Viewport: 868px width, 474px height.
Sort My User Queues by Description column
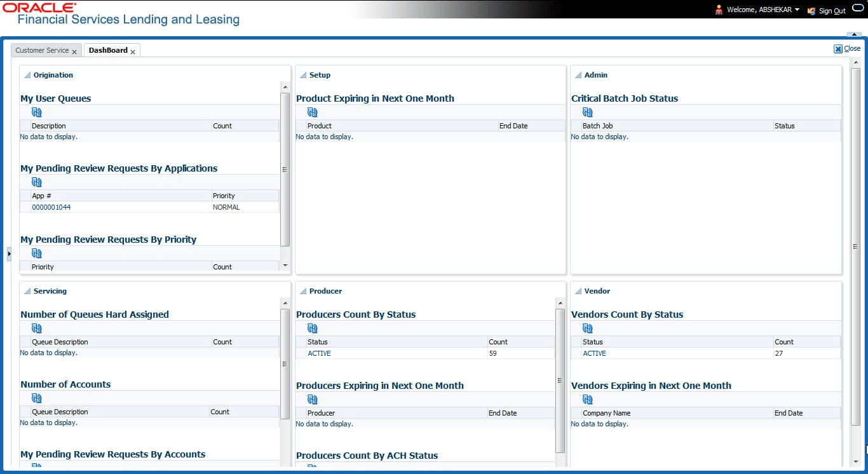click(121, 126)
